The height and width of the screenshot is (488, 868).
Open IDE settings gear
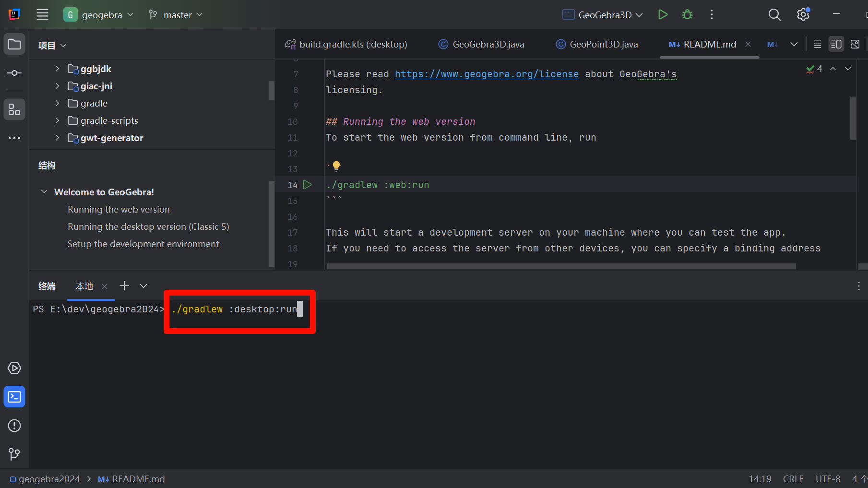803,15
